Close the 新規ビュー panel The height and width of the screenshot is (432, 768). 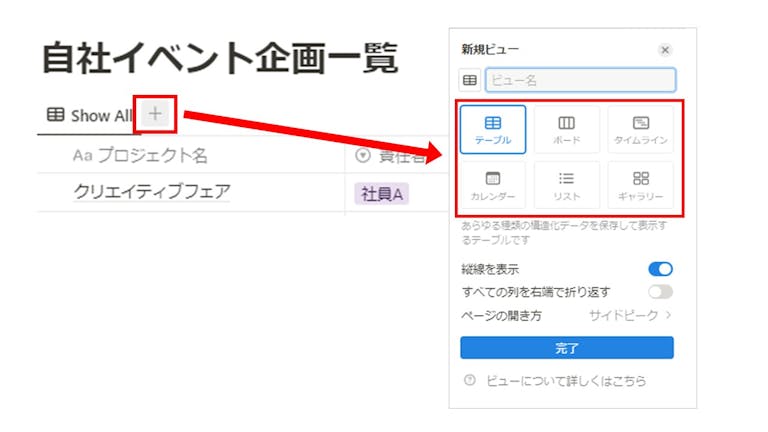[665, 50]
